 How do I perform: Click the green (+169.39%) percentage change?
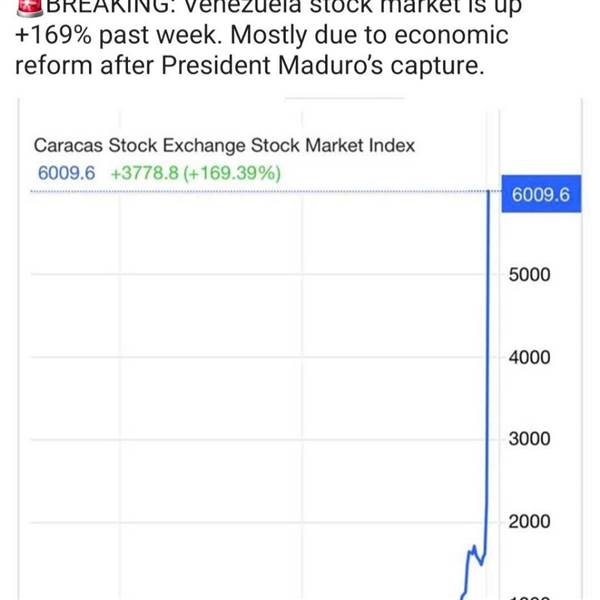pyautogui.click(x=234, y=172)
